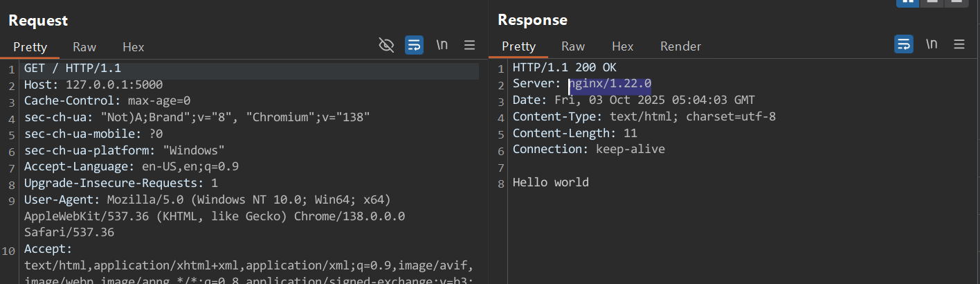Switch to Raw tab in Response panel

coord(573,46)
